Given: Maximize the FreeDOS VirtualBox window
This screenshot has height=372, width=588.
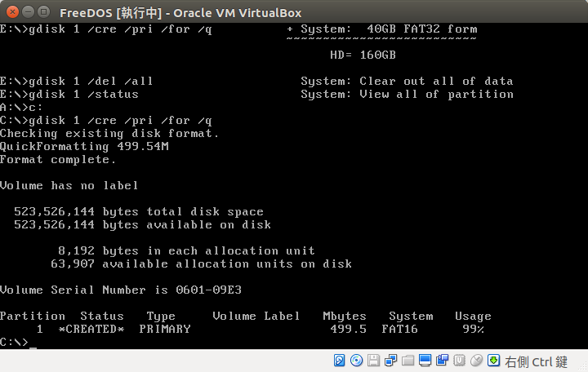Looking at the screenshot, I should click(x=44, y=12).
